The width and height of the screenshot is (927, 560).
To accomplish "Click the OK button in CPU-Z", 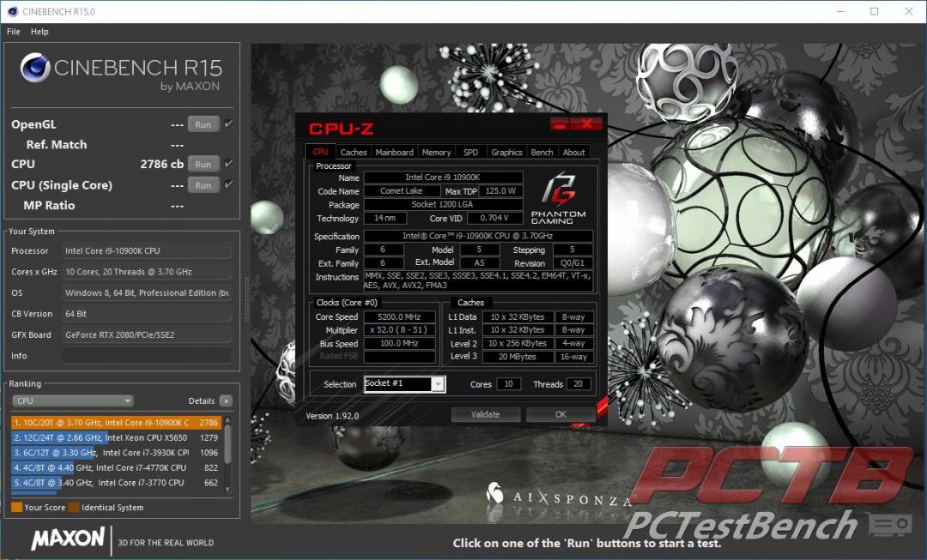I will tap(560, 414).
